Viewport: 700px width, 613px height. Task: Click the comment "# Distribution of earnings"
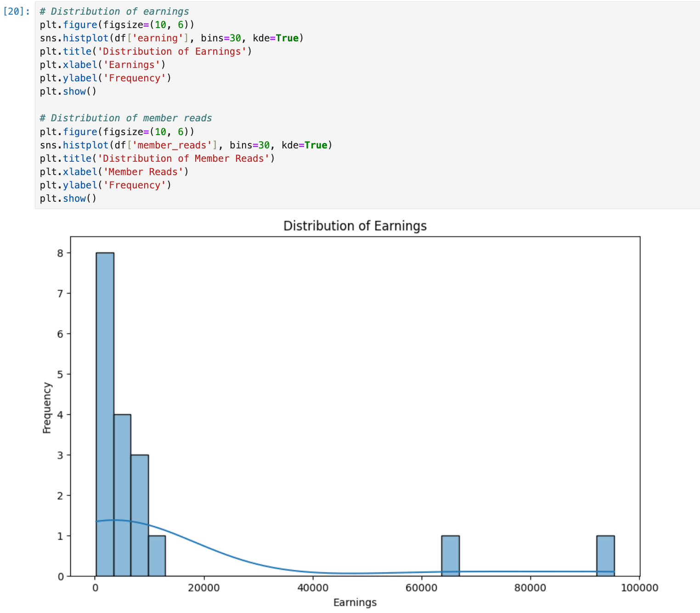point(114,11)
